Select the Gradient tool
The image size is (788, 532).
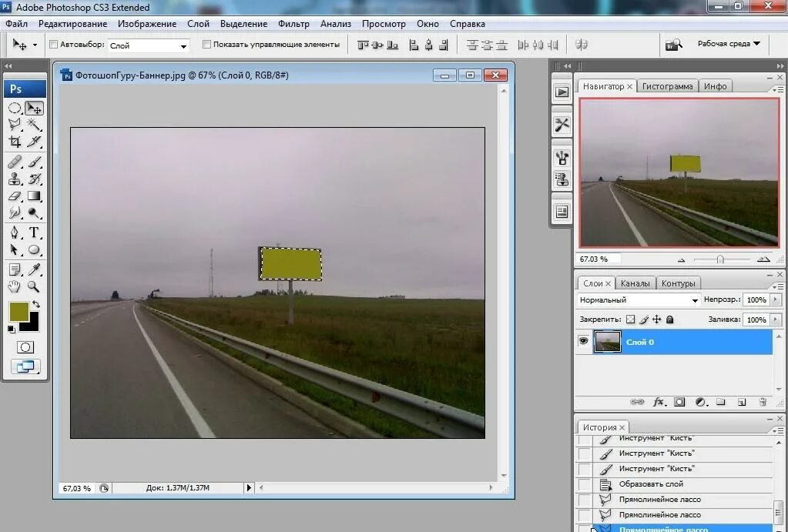34,196
